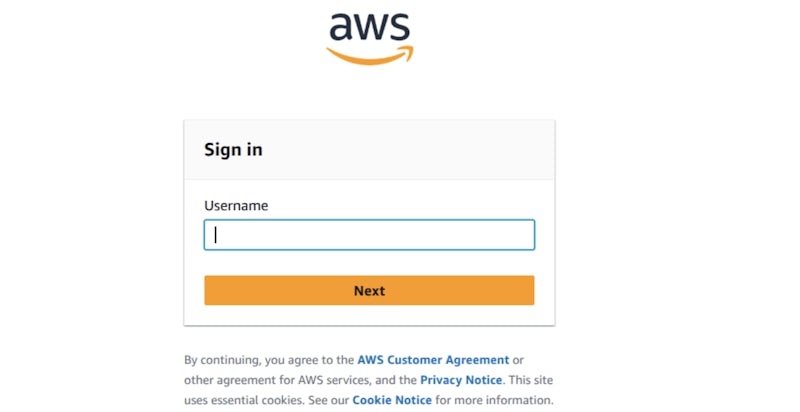Image resolution: width=800 pixels, height=412 pixels.
Task: Click the AWS logo at top
Action: pos(369,38)
